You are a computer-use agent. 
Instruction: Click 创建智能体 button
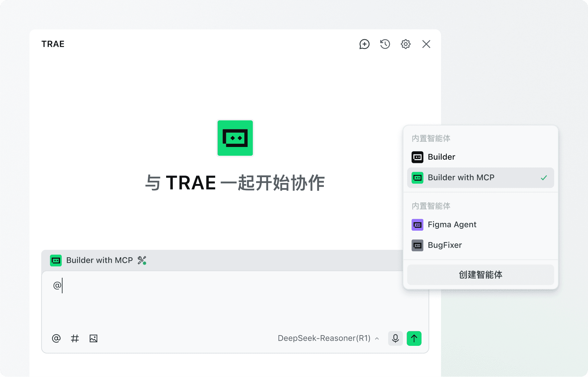pyautogui.click(x=480, y=275)
